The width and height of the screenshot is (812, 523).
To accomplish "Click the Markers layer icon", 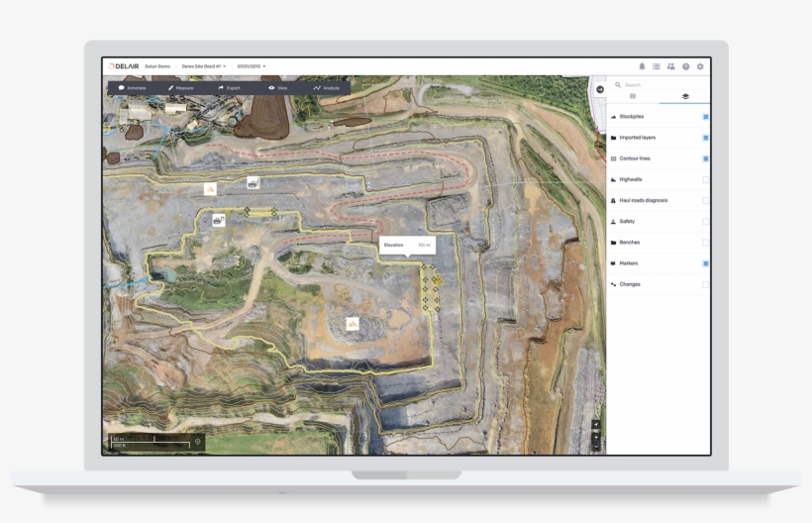I will click(x=614, y=263).
